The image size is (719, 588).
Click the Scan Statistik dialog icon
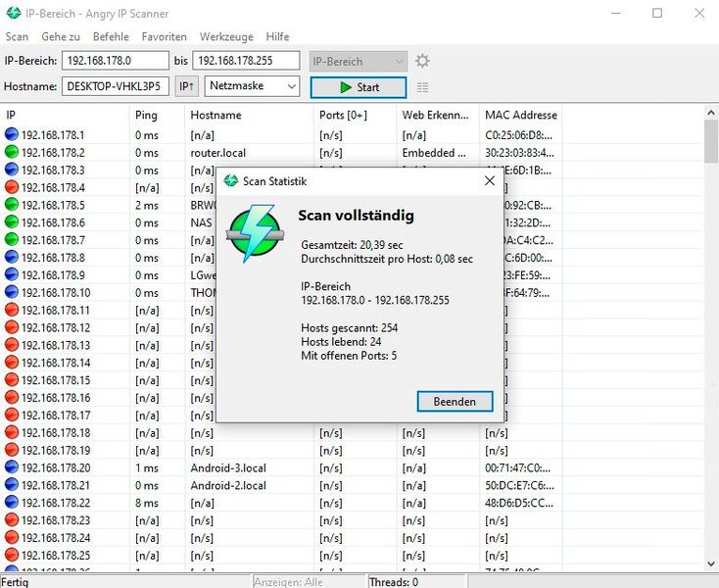(231, 181)
